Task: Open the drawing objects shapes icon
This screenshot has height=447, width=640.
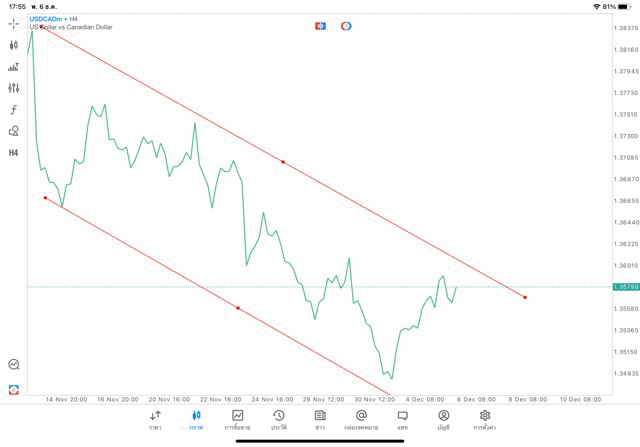Action: pos(14,131)
